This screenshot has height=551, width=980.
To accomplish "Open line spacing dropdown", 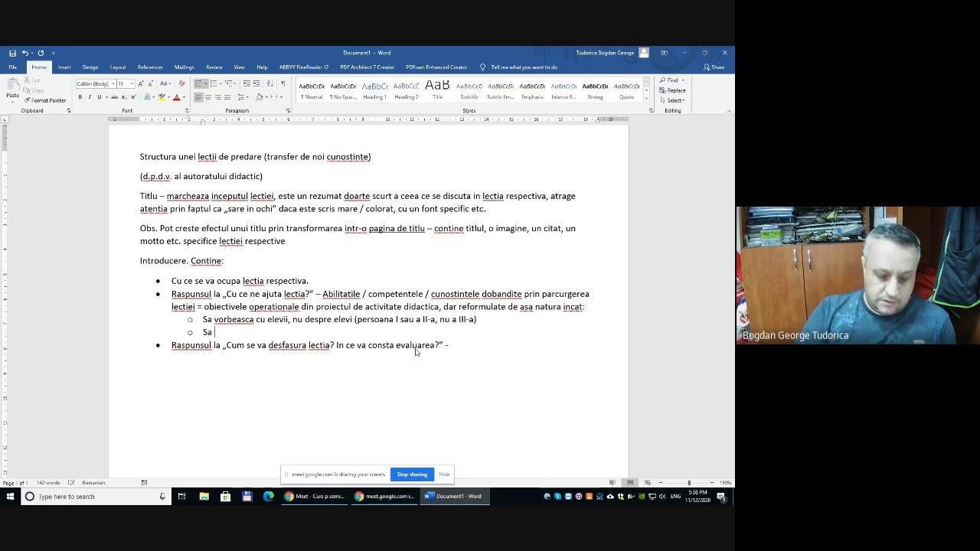I will [x=247, y=97].
